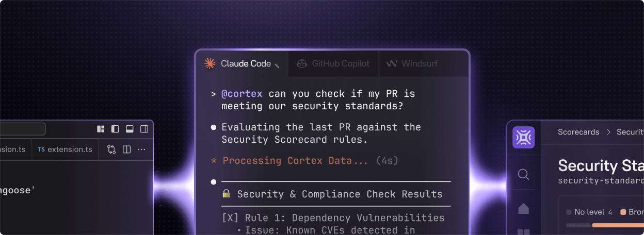Switch to the extension.ts tab
Viewport: 644px width, 235px height.
[65, 149]
